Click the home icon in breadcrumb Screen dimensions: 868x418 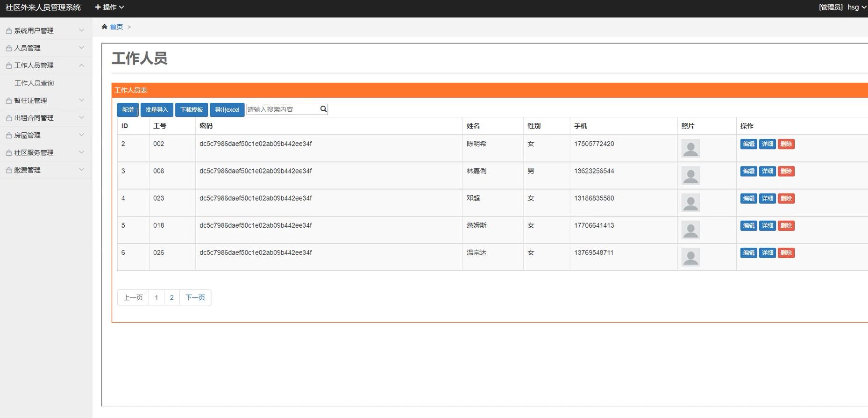coord(104,27)
